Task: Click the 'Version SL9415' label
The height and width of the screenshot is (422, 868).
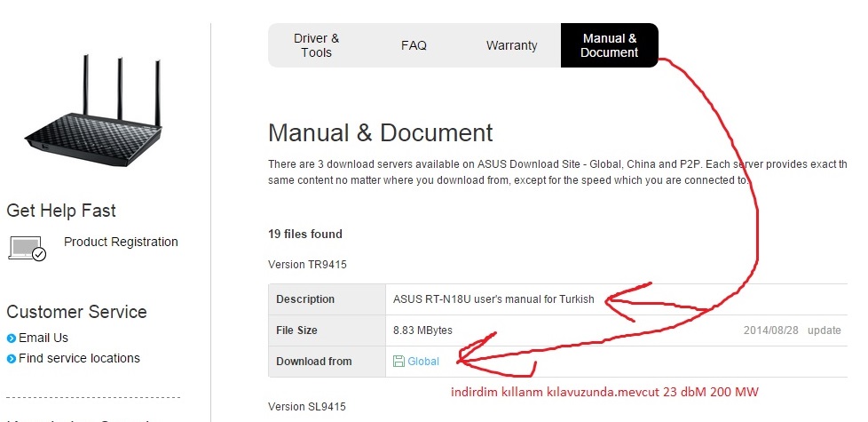Action: 307,407
